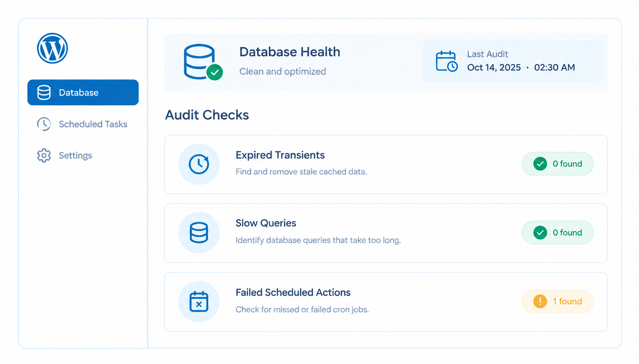Click the orange warning icon for Failed Scheduled Actions
639x364 pixels.
(540, 301)
